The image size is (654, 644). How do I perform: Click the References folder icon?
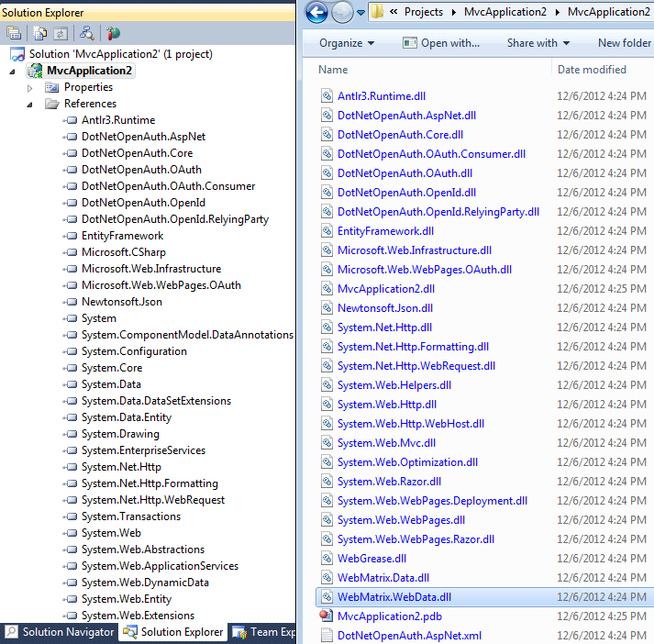point(51,104)
